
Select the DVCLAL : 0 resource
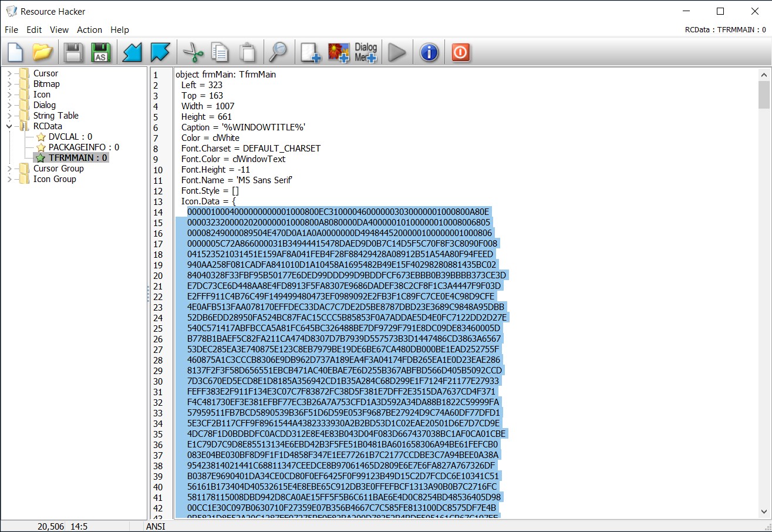coord(70,137)
